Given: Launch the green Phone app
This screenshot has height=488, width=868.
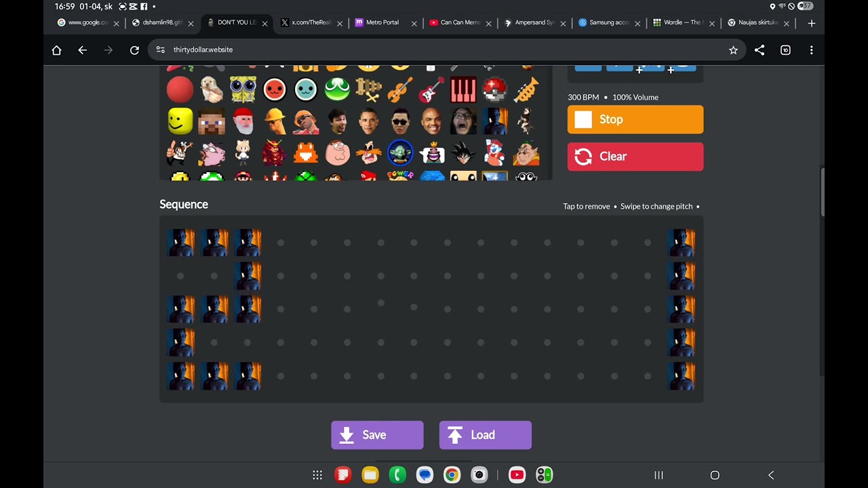Looking at the screenshot, I should tap(397, 475).
